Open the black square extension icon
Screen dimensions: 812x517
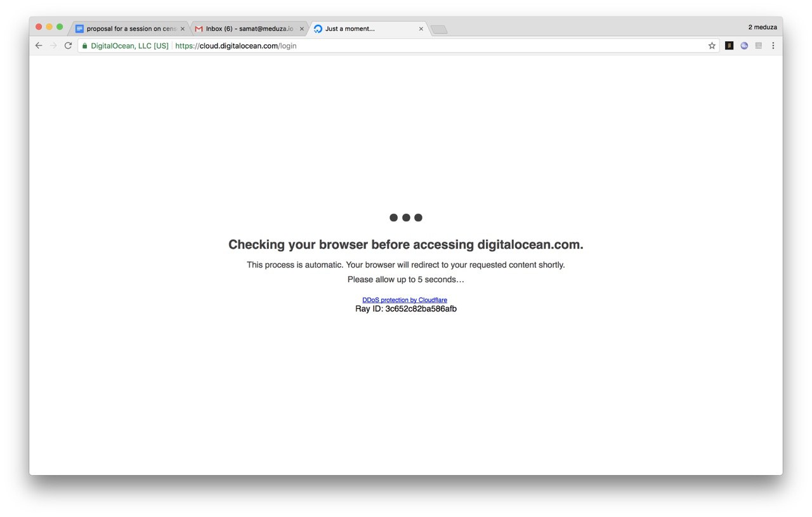pos(729,46)
